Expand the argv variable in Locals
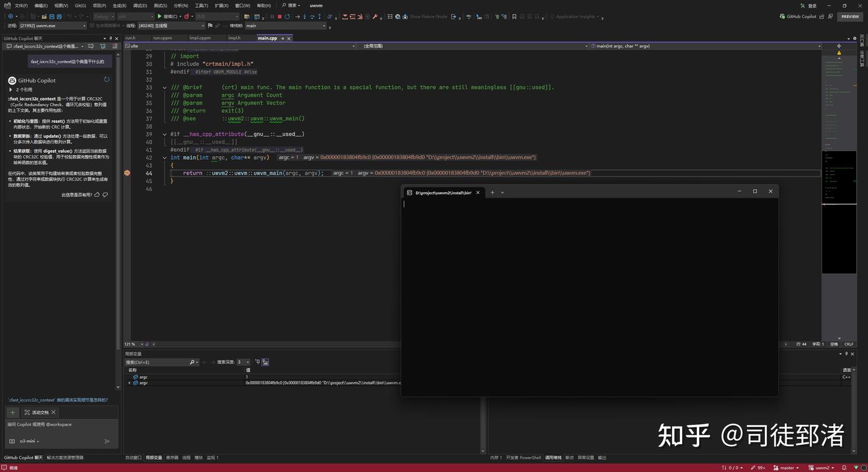This screenshot has width=868, height=472. click(x=130, y=383)
